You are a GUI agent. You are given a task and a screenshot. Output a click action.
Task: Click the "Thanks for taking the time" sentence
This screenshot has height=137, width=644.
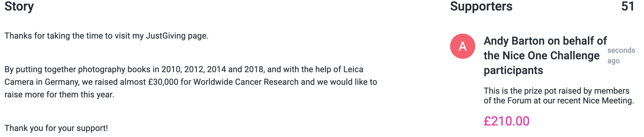coord(106,36)
